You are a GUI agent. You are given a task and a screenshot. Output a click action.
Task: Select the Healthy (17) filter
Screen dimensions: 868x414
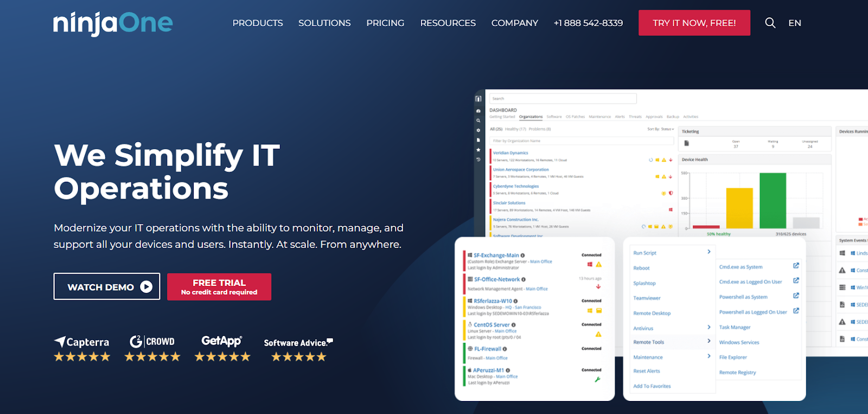click(x=515, y=129)
